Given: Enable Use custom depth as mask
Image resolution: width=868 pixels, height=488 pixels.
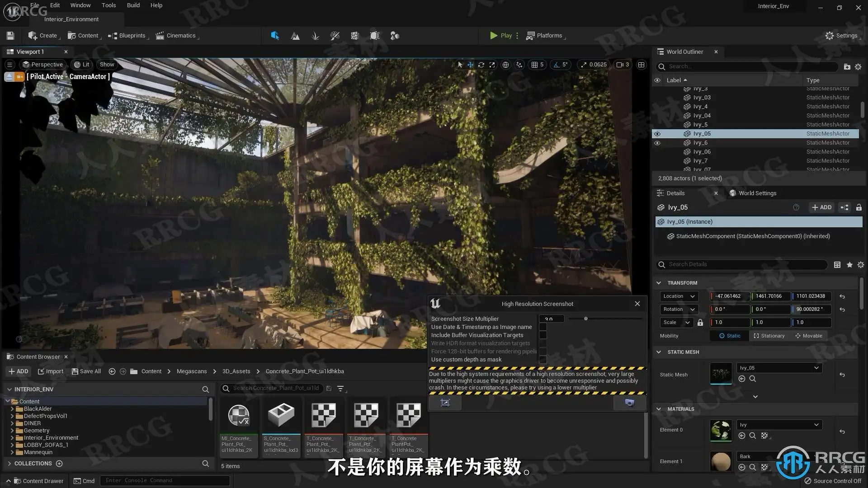Looking at the screenshot, I should pyautogui.click(x=543, y=360).
